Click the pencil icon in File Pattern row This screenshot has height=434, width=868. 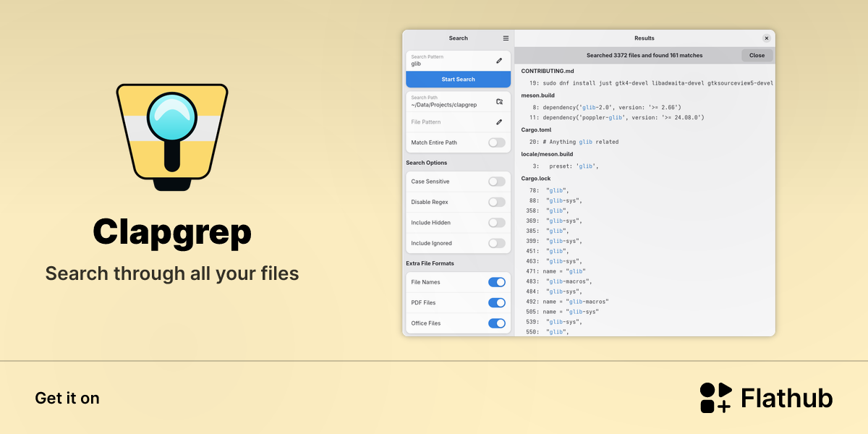[x=499, y=122]
